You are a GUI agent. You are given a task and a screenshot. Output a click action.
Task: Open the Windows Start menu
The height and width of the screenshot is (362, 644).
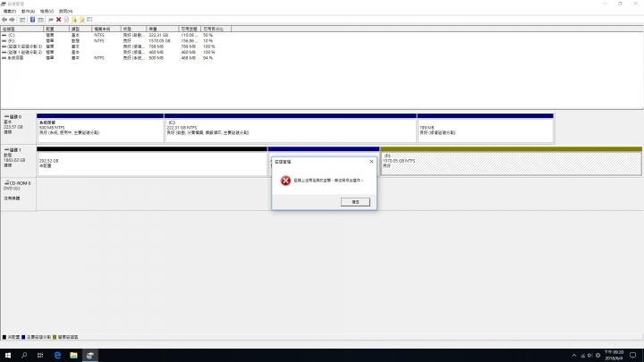[8, 356]
